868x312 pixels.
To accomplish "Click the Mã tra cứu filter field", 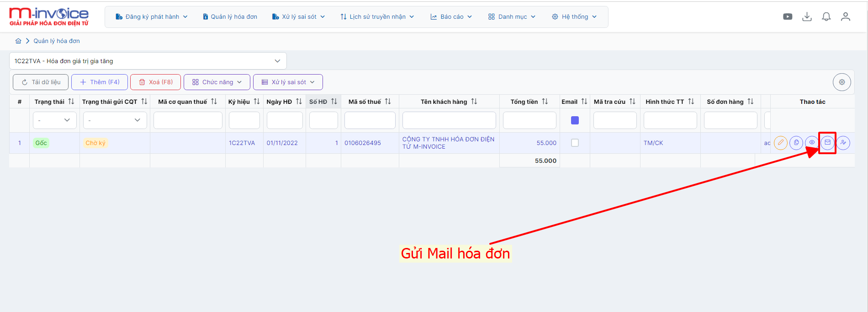I will tap(615, 120).
